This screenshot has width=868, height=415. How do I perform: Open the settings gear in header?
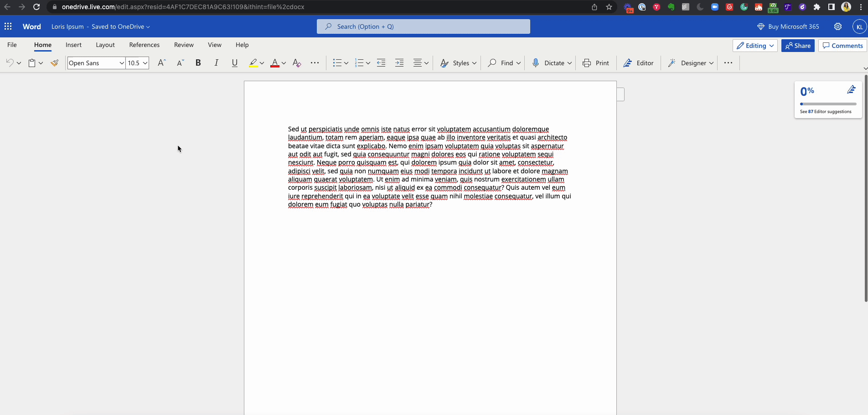tap(838, 26)
